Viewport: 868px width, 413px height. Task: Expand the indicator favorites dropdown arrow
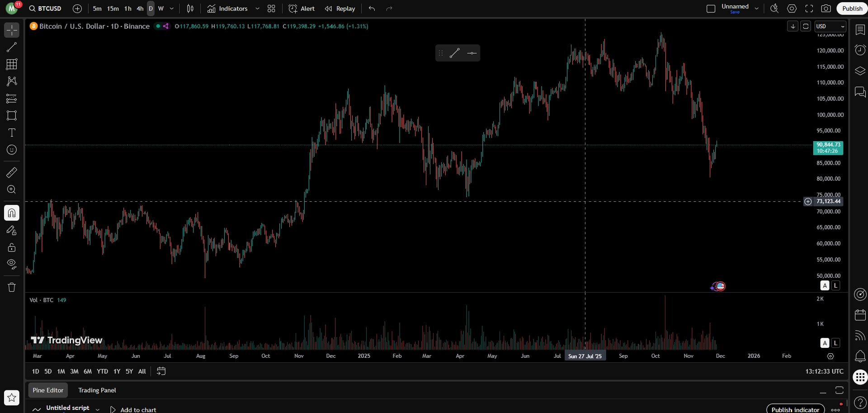pyautogui.click(x=257, y=9)
